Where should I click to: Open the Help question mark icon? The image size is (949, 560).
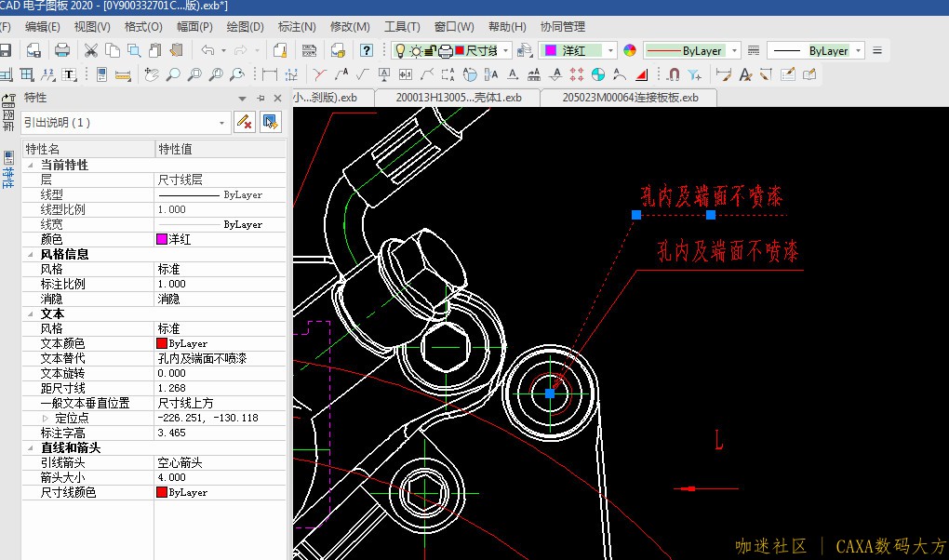367,50
